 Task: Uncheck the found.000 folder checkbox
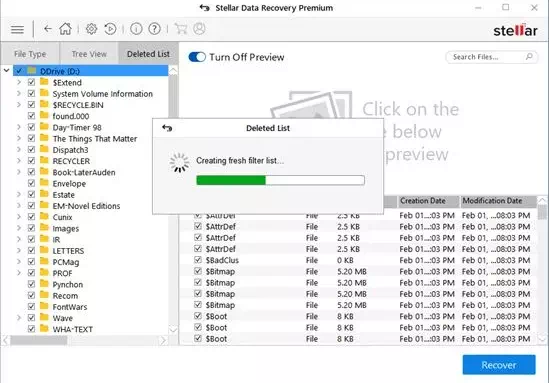31,116
